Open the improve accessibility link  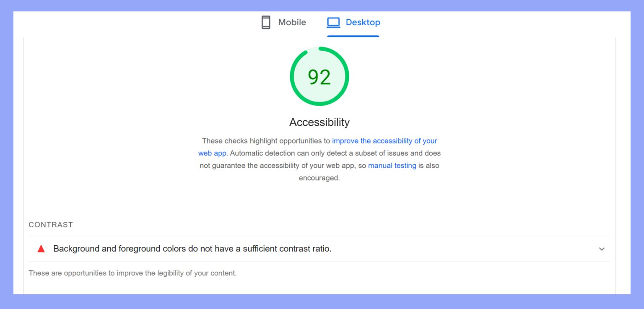coord(384,140)
